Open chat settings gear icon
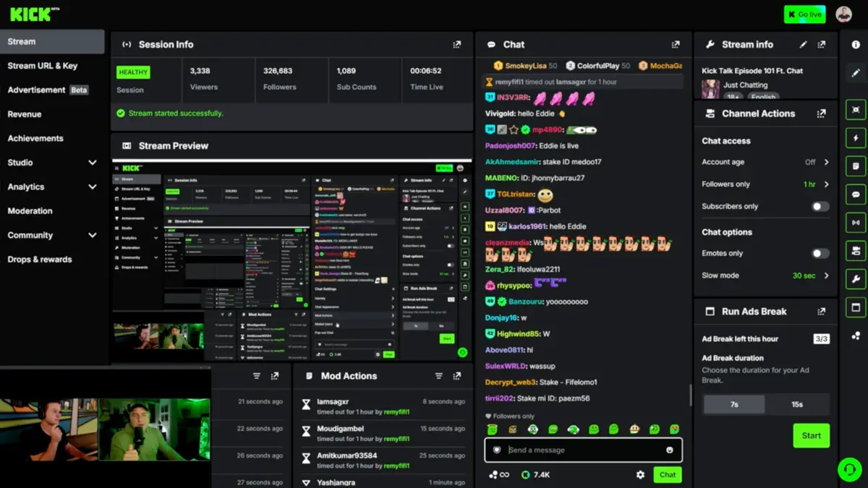Viewport: 868px width, 488px height. click(x=640, y=475)
